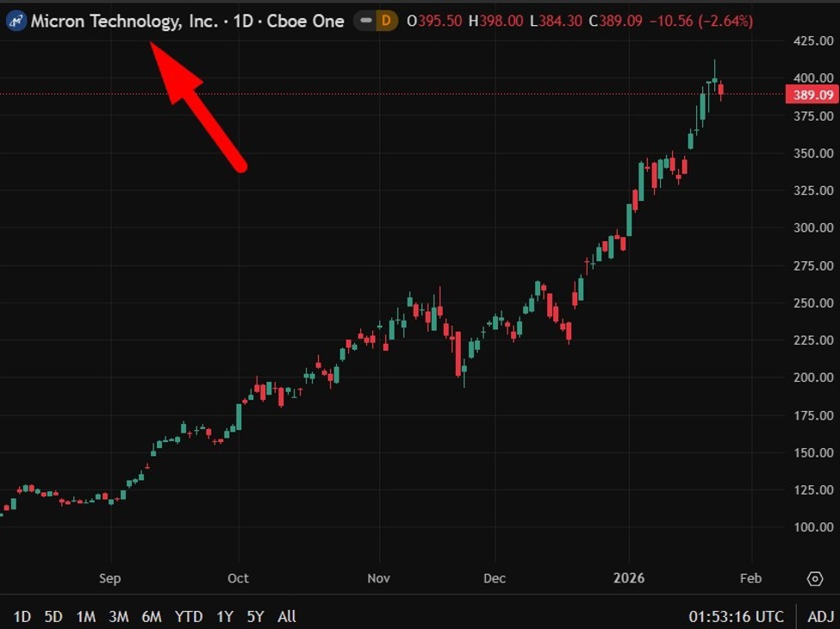840x629 pixels.
Task: Click the 300.00 level on price scale
Action: [x=813, y=228]
